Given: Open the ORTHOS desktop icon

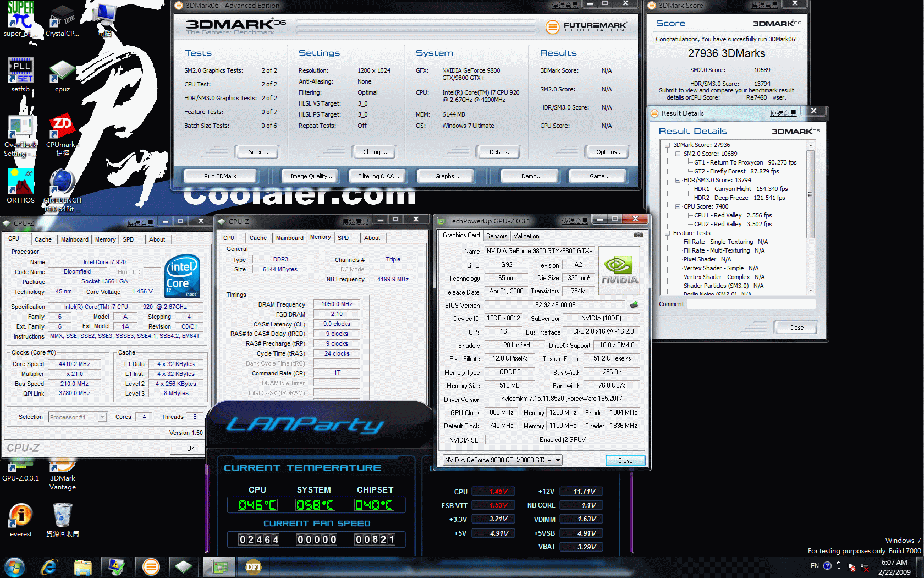Looking at the screenshot, I should pyautogui.click(x=20, y=186).
